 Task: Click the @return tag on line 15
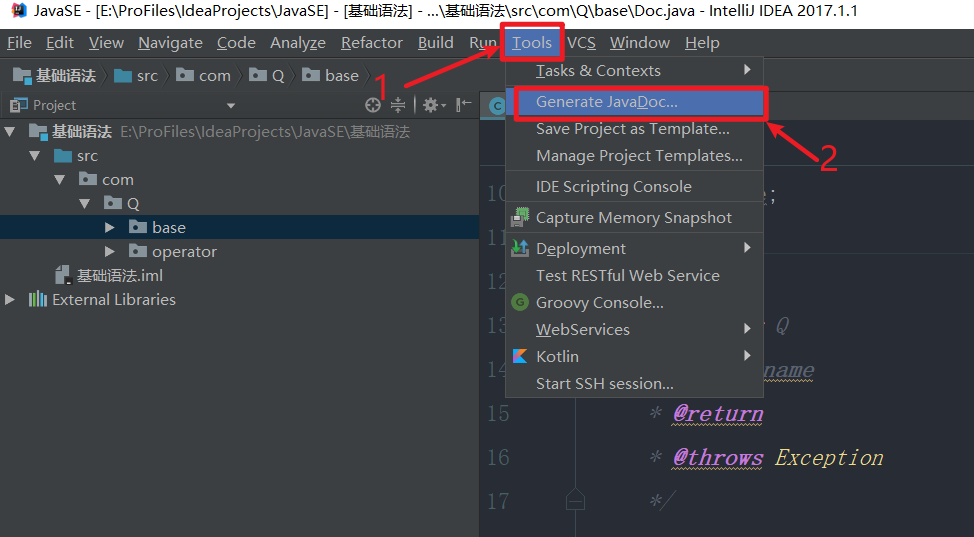click(718, 414)
